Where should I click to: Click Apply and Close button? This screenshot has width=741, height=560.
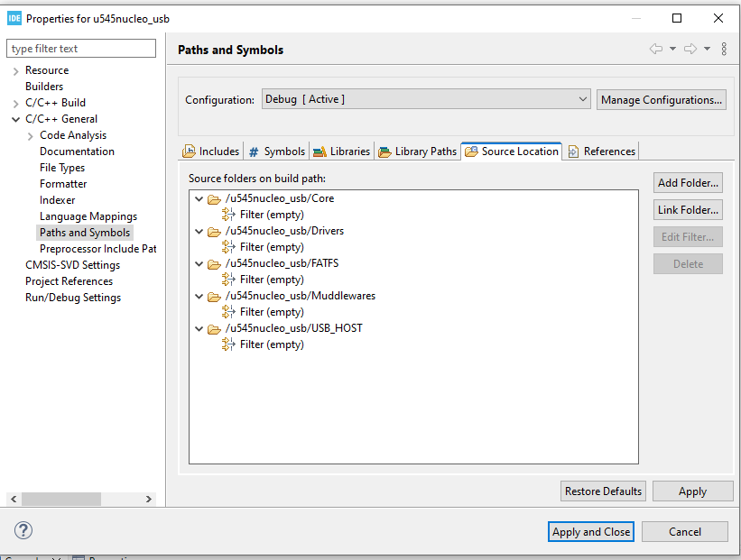coord(591,531)
